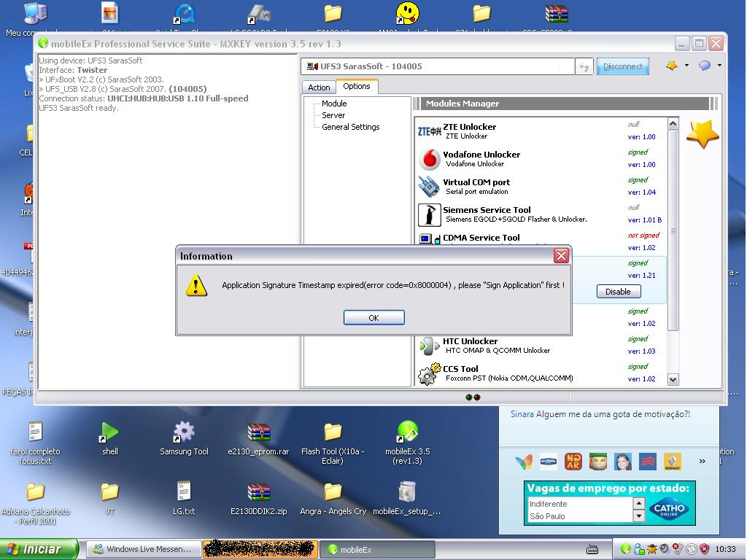
Task: Select General Settings in the options tree
Action: [x=351, y=127]
